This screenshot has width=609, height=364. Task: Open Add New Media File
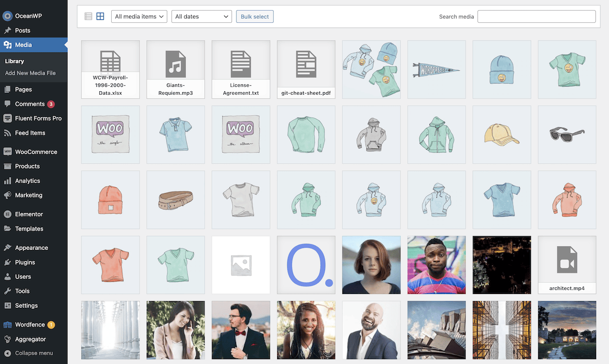[x=30, y=73]
